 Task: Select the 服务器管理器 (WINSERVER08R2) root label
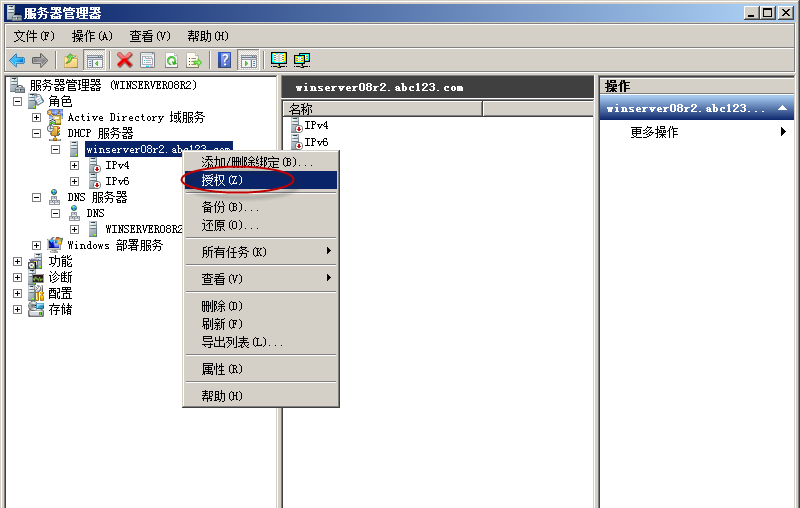click(x=113, y=85)
